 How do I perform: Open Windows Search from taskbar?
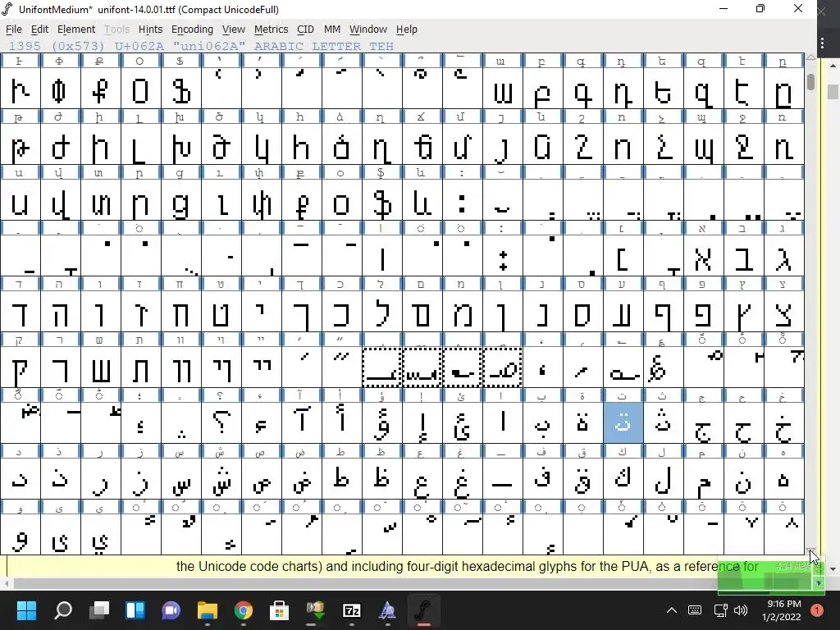[x=63, y=610]
